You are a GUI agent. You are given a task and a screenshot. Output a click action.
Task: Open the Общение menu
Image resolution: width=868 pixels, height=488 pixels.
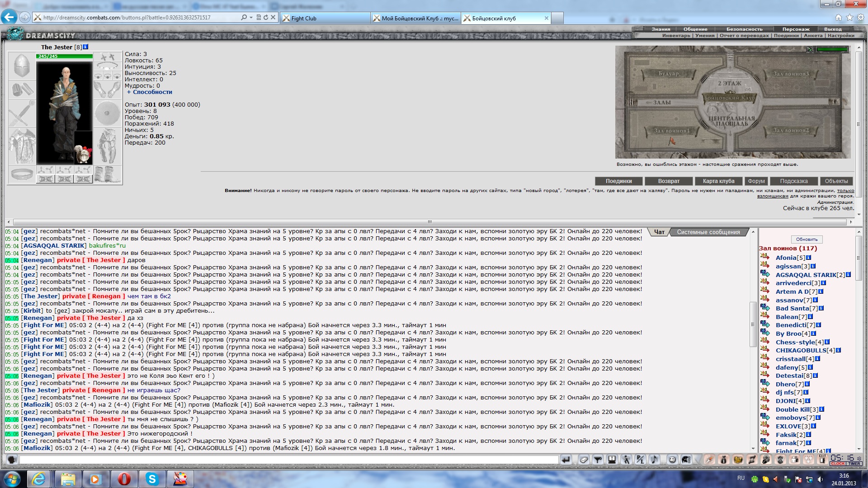point(695,29)
